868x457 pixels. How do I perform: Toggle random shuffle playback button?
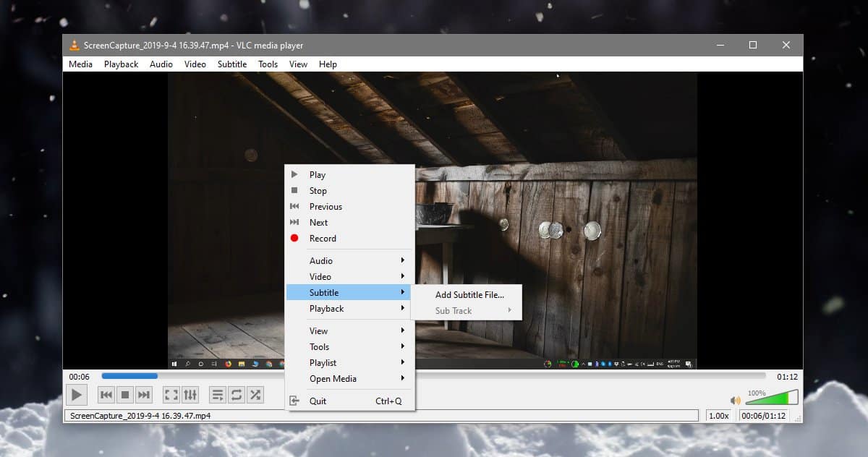pyautogui.click(x=255, y=395)
